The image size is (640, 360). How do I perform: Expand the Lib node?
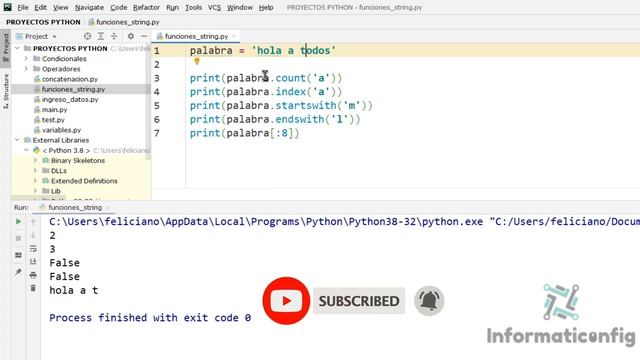coord(35,191)
